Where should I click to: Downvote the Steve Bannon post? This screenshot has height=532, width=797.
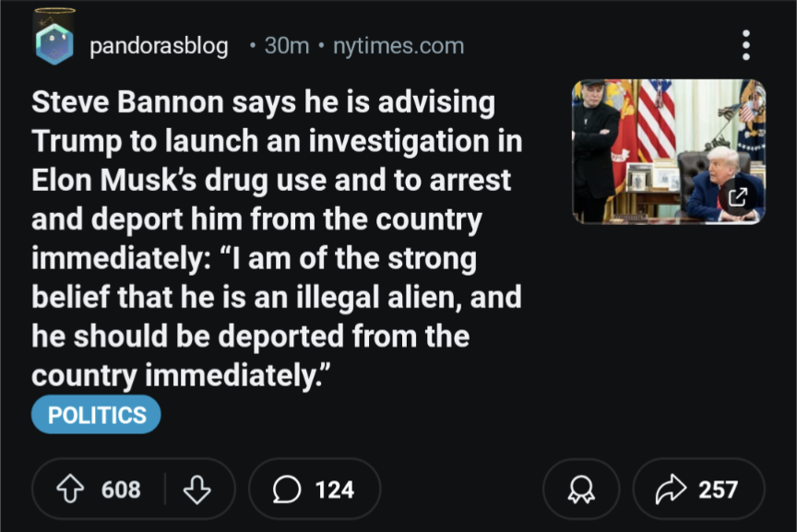[x=197, y=490]
